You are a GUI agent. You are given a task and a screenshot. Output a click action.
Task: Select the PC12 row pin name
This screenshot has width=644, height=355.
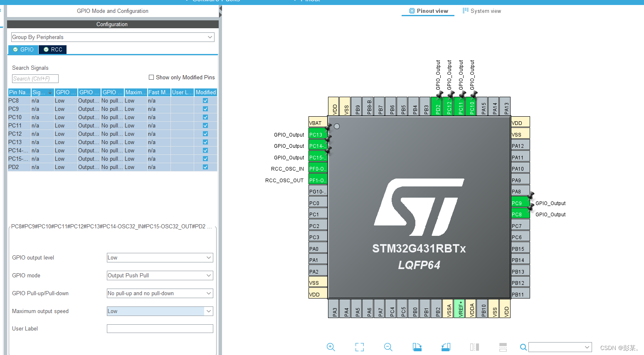[15, 134]
